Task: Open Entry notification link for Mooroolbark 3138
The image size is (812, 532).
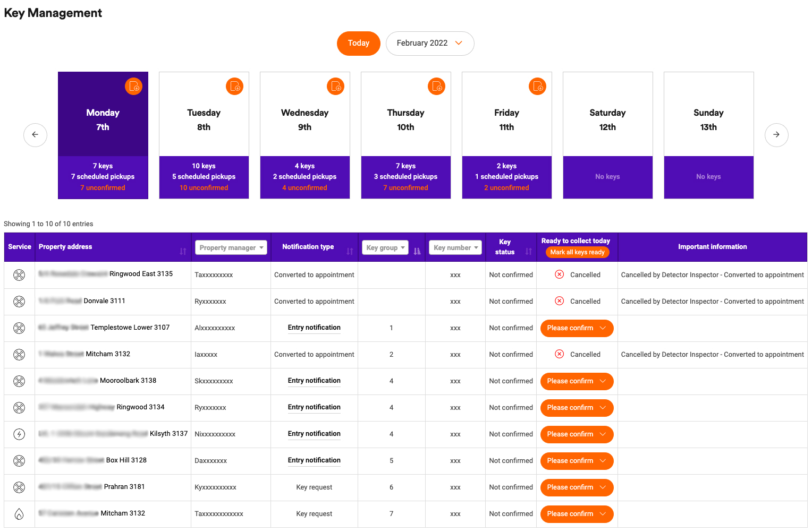Action: click(314, 381)
